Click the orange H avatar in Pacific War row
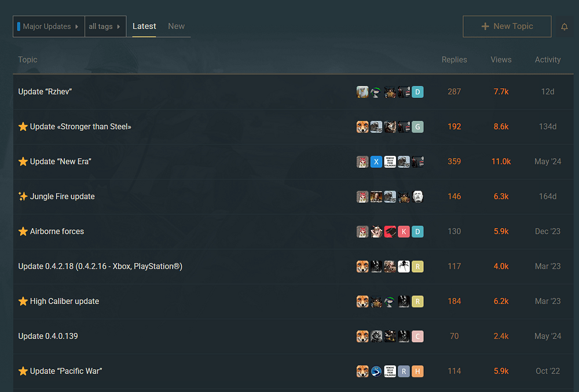This screenshot has width=579, height=392. tap(417, 371)
